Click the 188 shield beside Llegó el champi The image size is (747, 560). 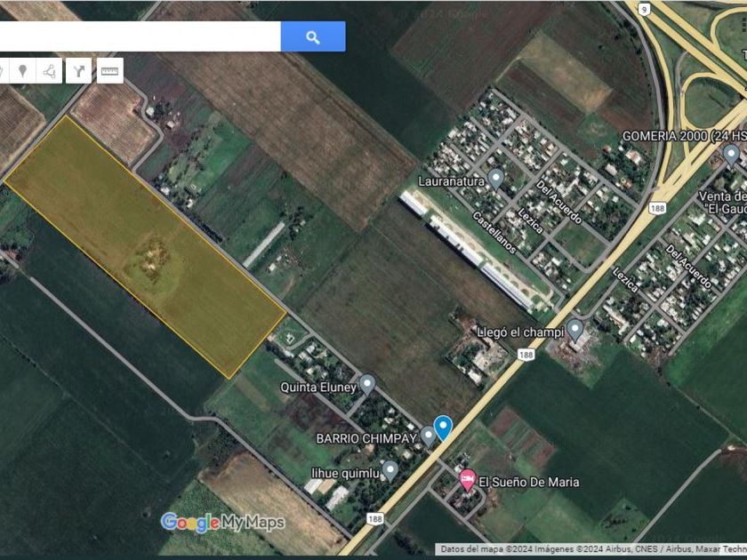[x=526, y=355]
